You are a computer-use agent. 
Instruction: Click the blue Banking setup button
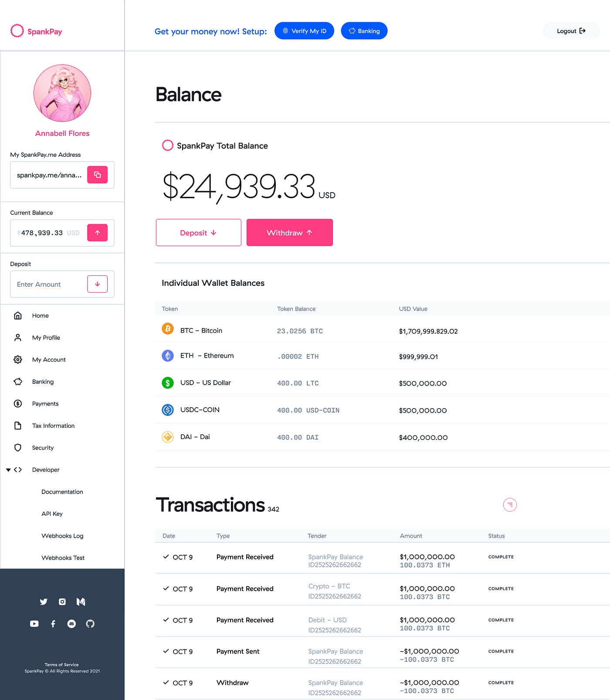pyautogui.click(x=364, y=31)
